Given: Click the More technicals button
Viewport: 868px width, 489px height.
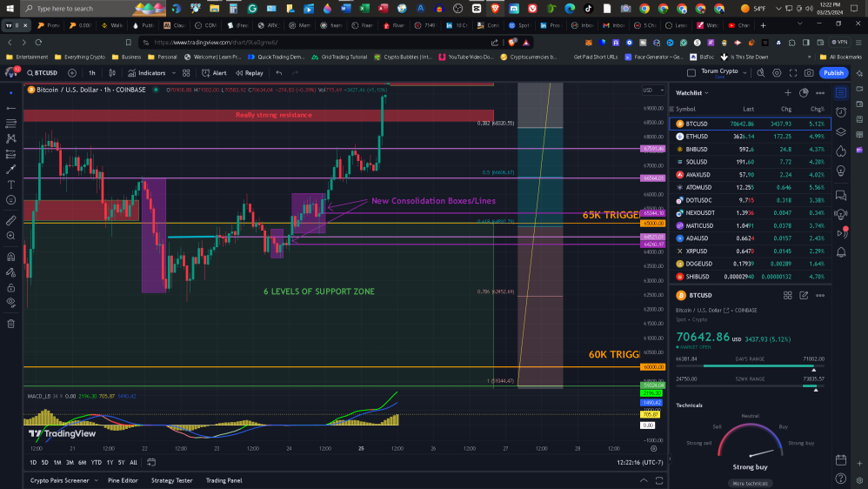Looking at the screenshot, I should pyautogui.click(x=750, y=484).
